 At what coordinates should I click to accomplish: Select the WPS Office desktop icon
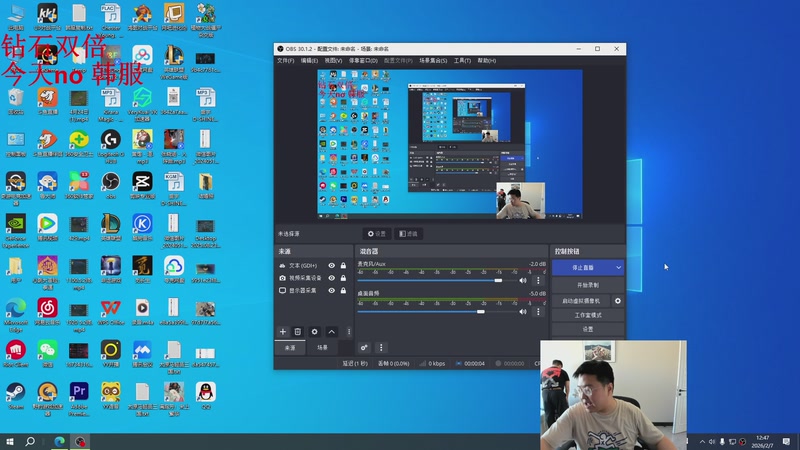click(111, 312)
